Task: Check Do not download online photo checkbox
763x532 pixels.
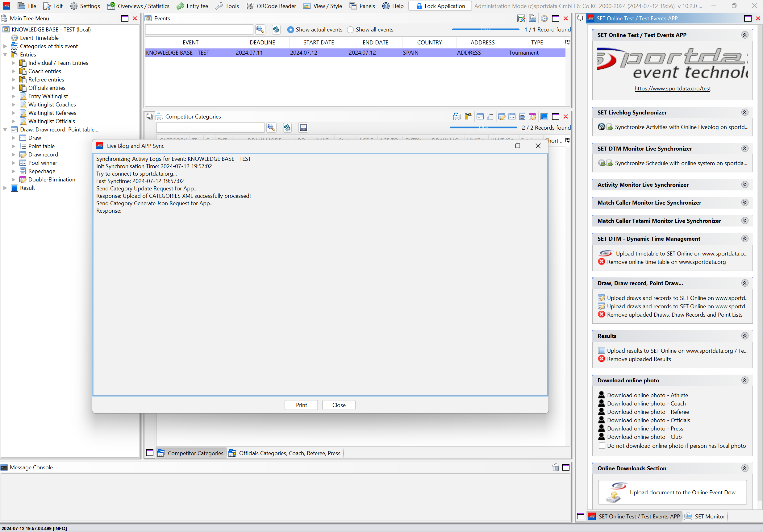Action: point(602,446)
